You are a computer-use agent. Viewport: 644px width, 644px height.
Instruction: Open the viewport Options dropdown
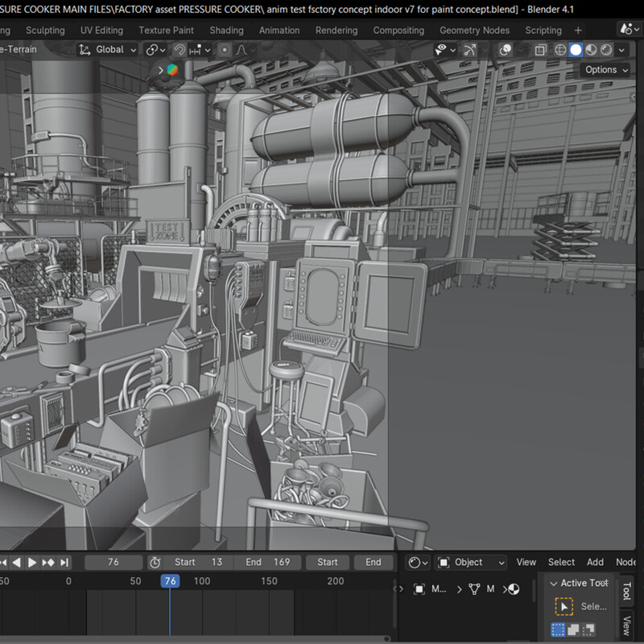[x=606, y=70]
